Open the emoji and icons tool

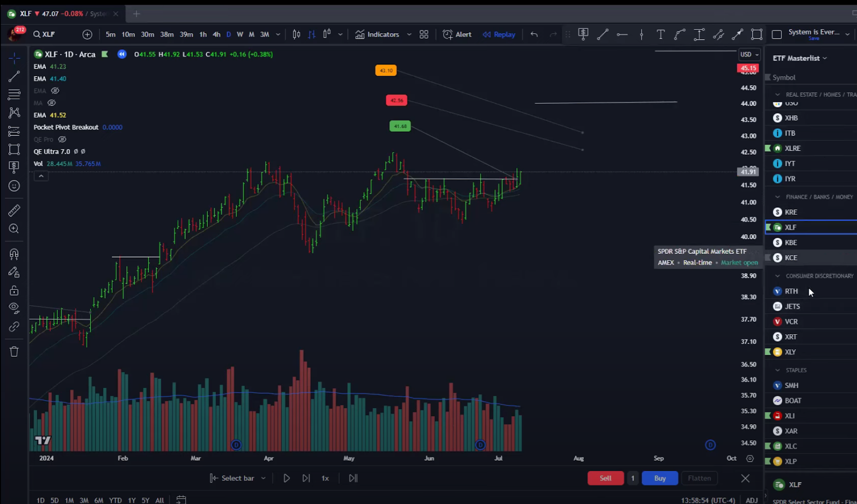pos(14,186)
